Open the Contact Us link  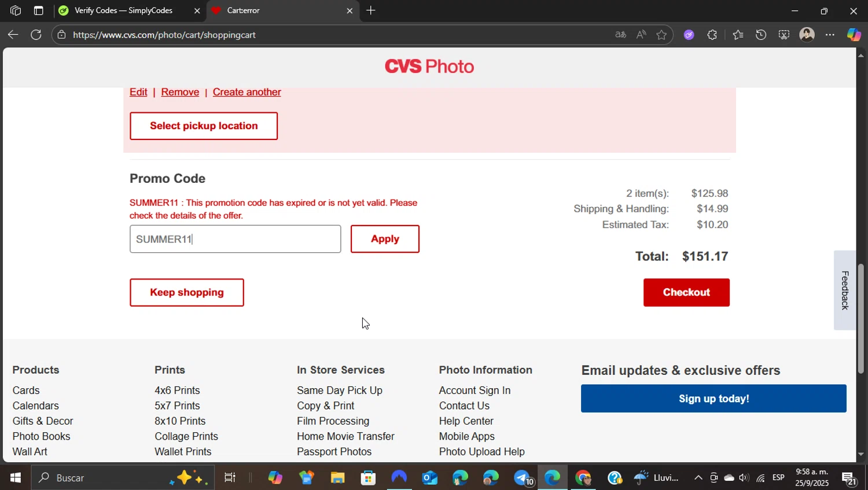coord(464,406)
